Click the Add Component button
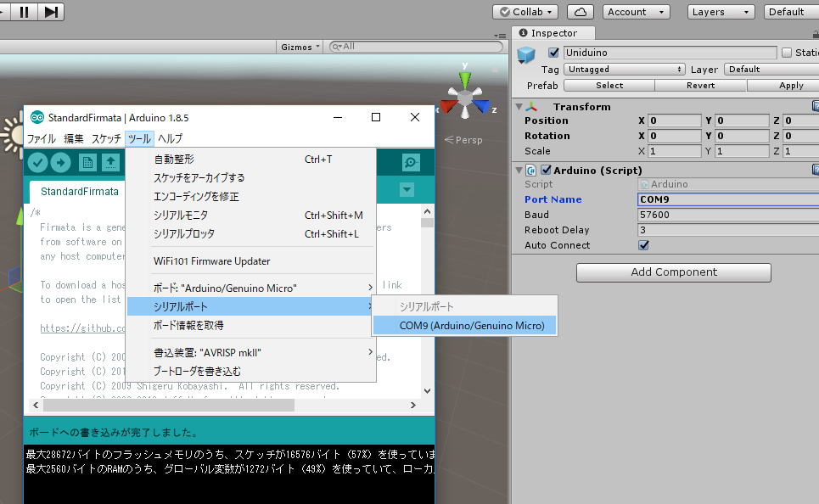The image size is (819, 504). (674, 272)
